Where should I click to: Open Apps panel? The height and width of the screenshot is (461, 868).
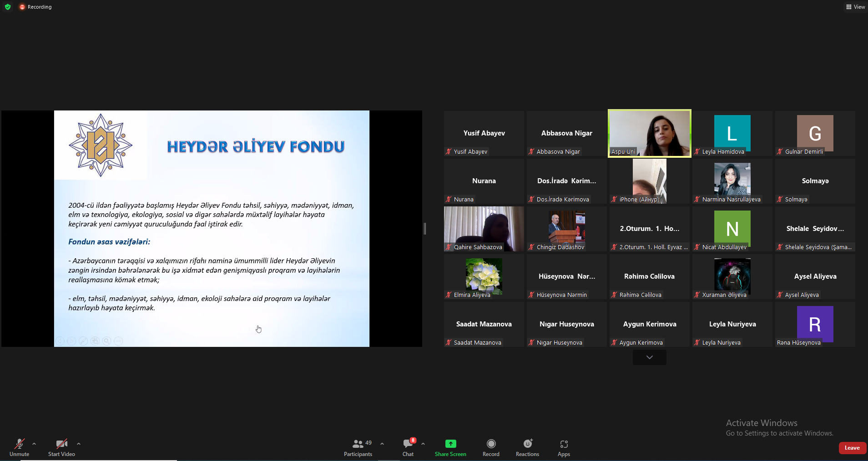click(x=564, y=447)
